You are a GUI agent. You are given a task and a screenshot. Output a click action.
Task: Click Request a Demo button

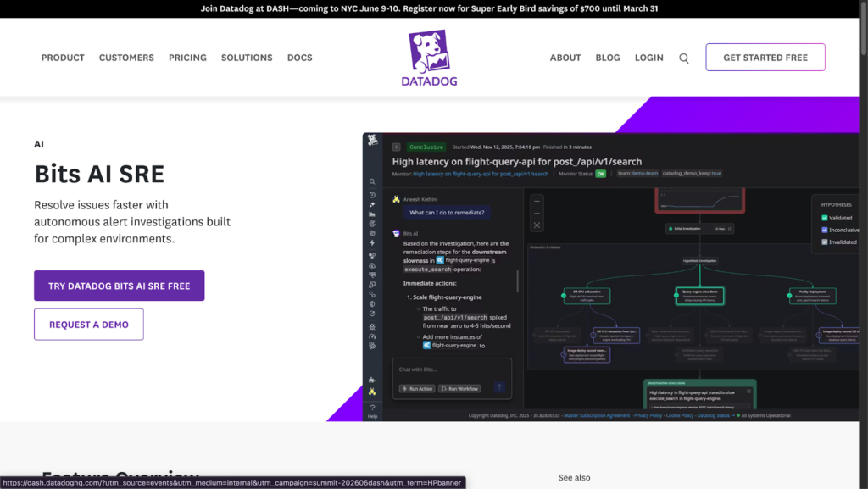pyautogui.click(x=88, y=325)
